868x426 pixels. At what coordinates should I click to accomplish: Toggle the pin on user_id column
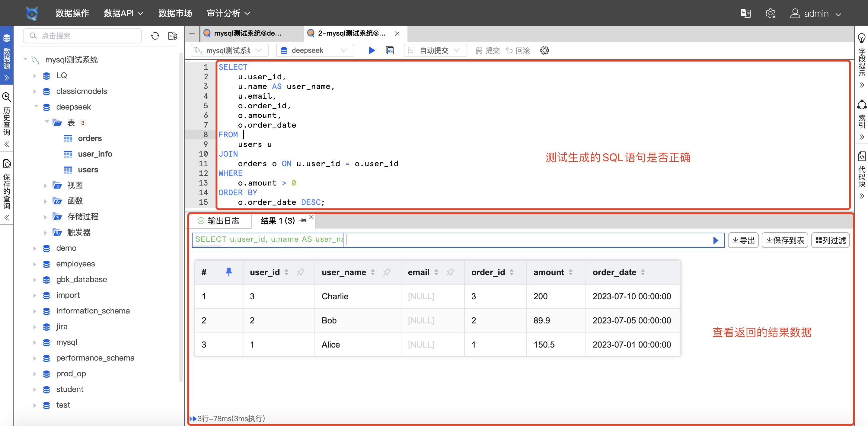click(300, 272)
